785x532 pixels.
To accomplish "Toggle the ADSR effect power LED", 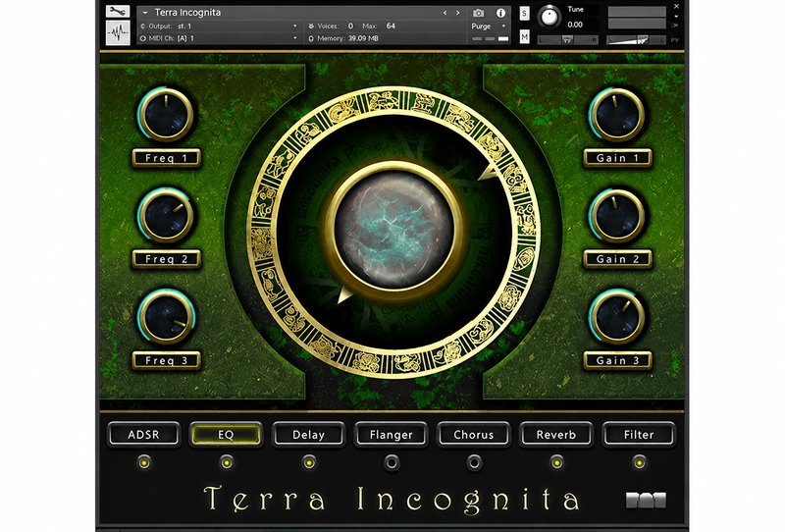I will click(143, 462).
